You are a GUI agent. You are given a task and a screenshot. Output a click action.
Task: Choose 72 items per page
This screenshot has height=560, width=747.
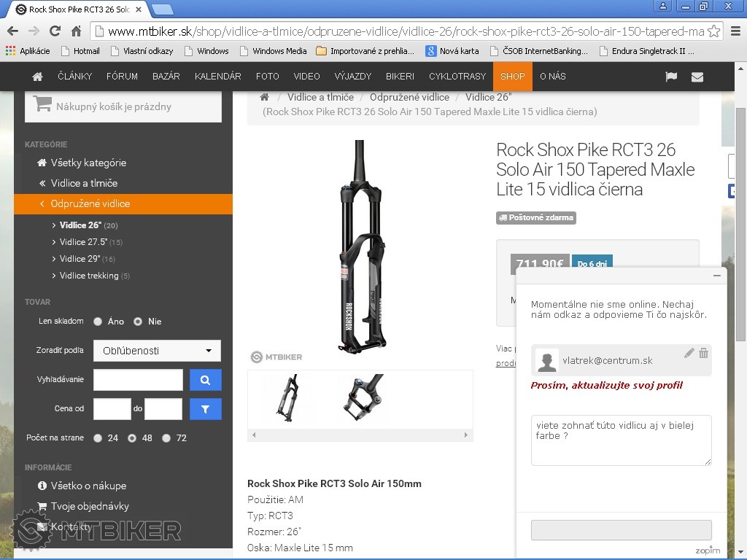point(166,438)
